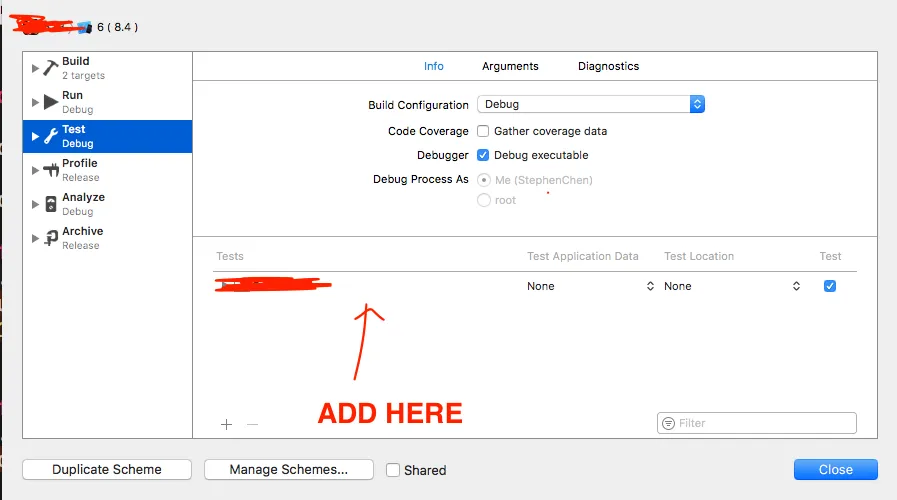Click the Build hammer icon
897x500 pixels.
point(50,68)
